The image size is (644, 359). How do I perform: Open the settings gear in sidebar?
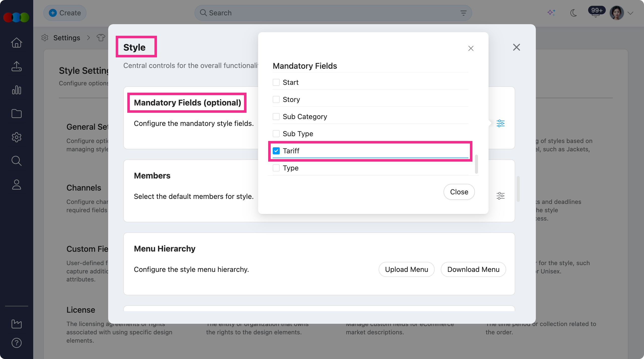(x=17, y=137)
